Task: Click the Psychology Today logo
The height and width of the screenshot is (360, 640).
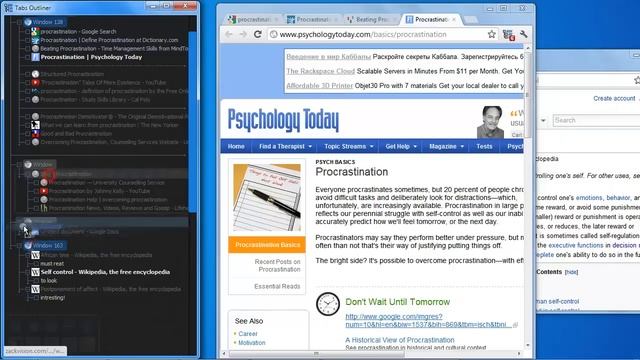Action: (x=283, y=120)
